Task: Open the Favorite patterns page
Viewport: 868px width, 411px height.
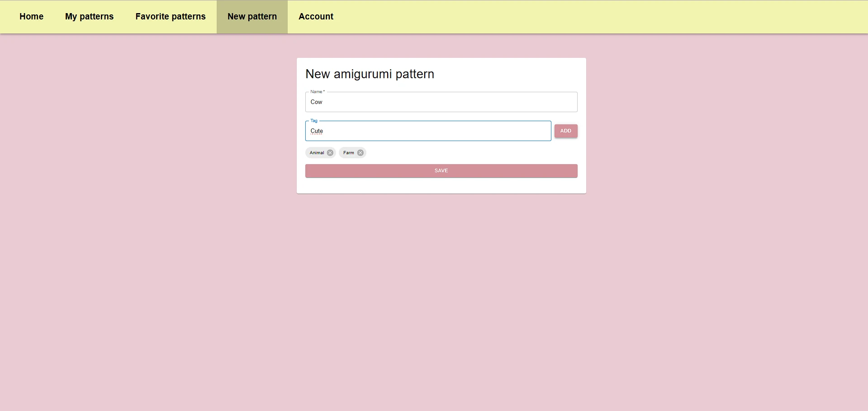Action: pos(170,16)
